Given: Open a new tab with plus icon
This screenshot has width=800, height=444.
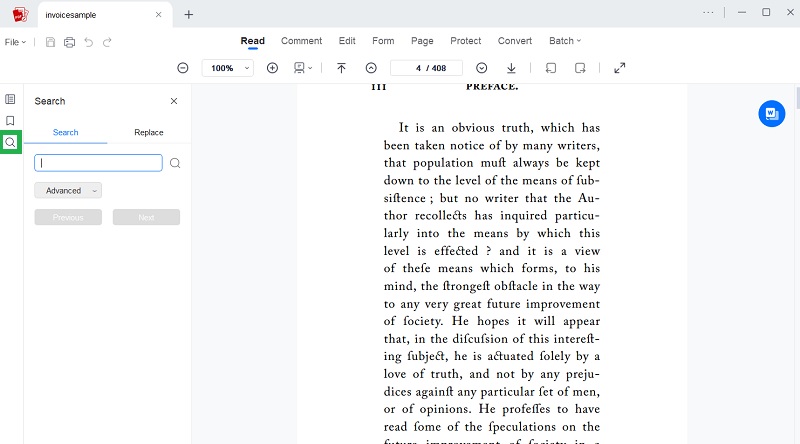Looking at the screenshot, I should point(189,15).
